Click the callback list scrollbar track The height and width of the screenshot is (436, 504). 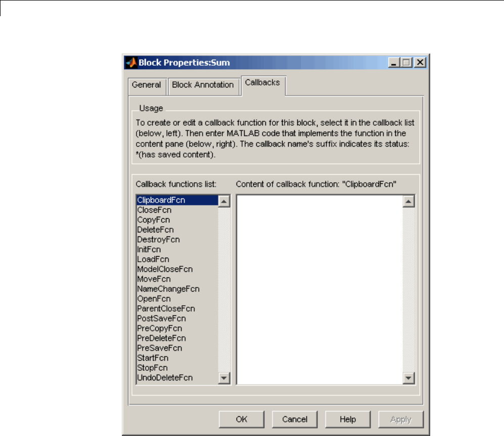click(224, 289)
